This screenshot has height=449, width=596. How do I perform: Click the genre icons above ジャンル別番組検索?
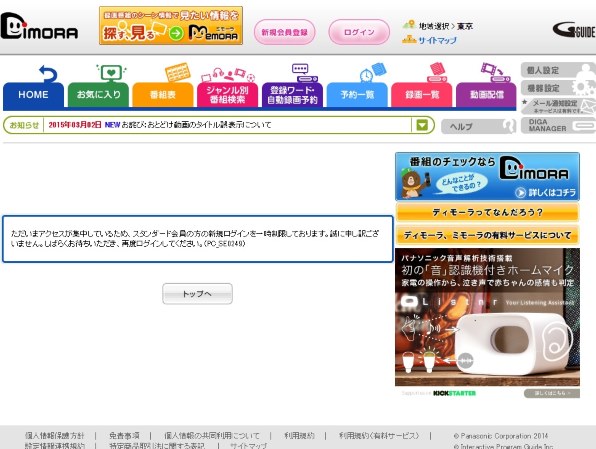point(228,75)
